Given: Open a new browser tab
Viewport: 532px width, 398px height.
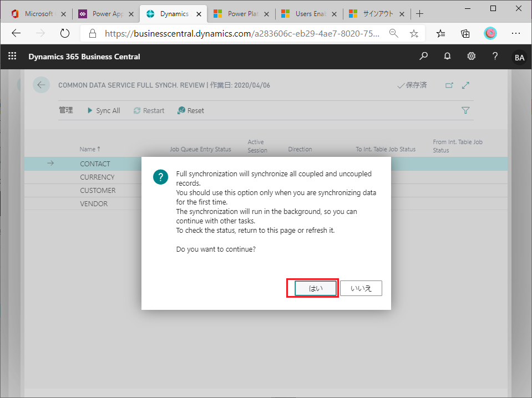Looking at the screenshot, I should (x=420, y=13).
